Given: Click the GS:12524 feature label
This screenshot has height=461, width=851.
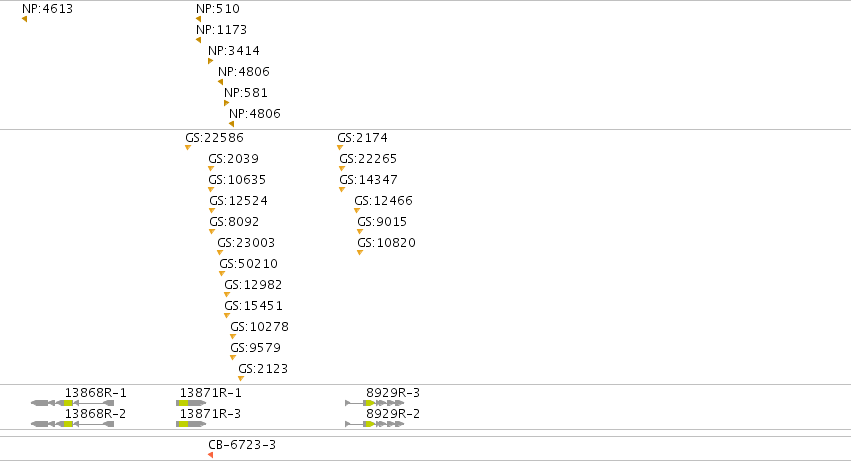Looking at the screenshot, I should coord(238,201).
